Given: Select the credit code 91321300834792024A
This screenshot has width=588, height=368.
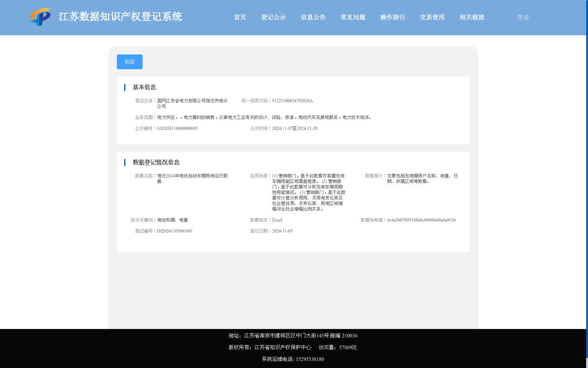Looking at the screenshot, I should (x=293, y=101).
